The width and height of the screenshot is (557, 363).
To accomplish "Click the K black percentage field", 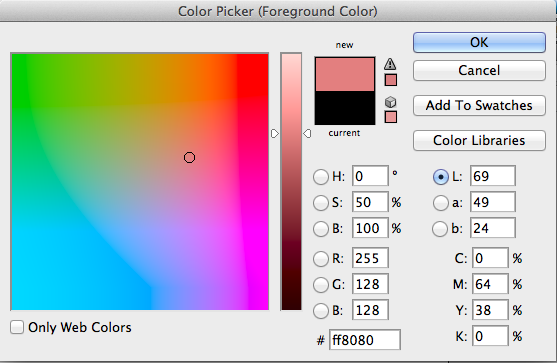I will pos(490,336).
